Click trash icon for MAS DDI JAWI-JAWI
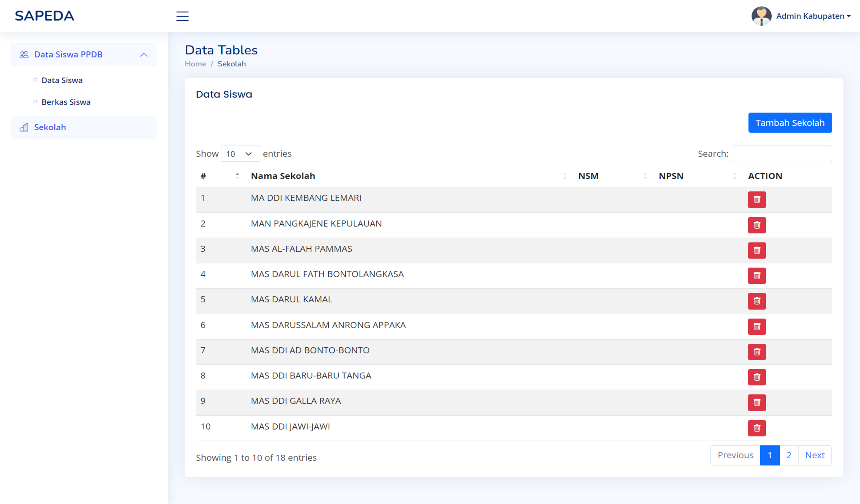Image resolution: width=860 pixels, height=504 pixels. [x=757, y=428]
